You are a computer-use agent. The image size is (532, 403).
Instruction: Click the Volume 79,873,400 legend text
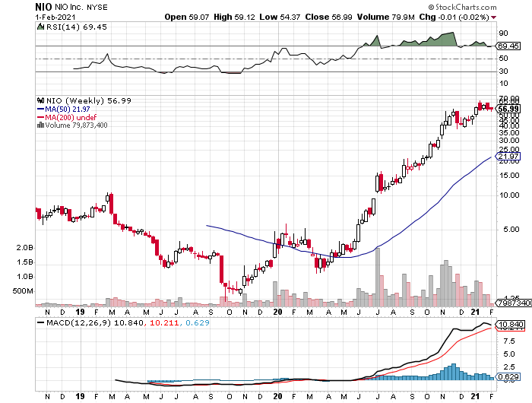click(x=76, y=125)
